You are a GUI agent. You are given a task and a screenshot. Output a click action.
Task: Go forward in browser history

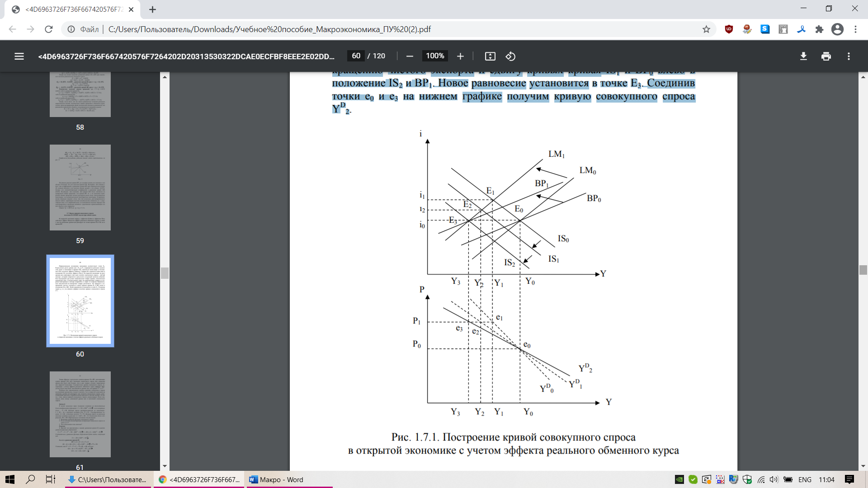pos(30,29)
